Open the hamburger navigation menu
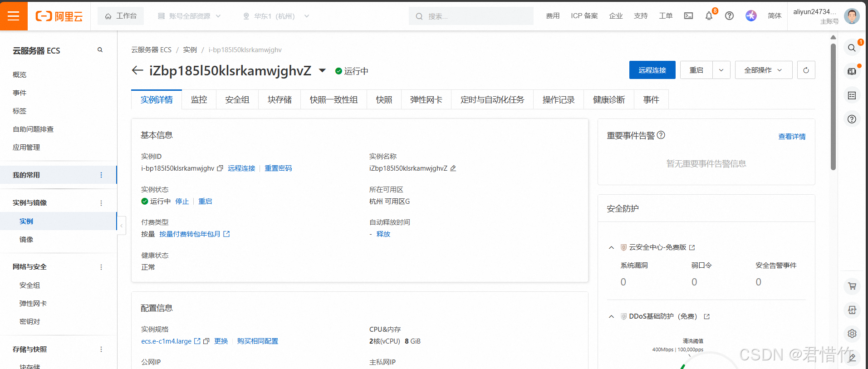Image resolution: width=868 pixels, height=369 pixels. [x=14, y=16]
